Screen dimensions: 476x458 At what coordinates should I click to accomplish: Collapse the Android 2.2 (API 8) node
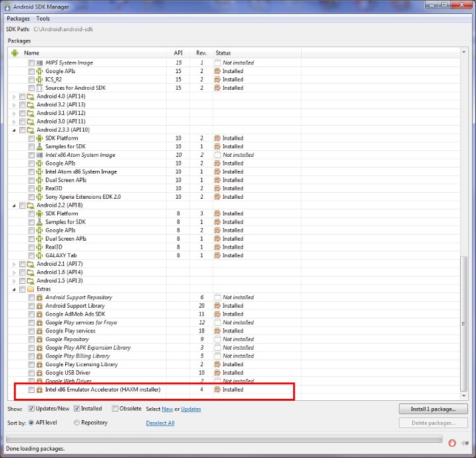[x=14, y=205]
